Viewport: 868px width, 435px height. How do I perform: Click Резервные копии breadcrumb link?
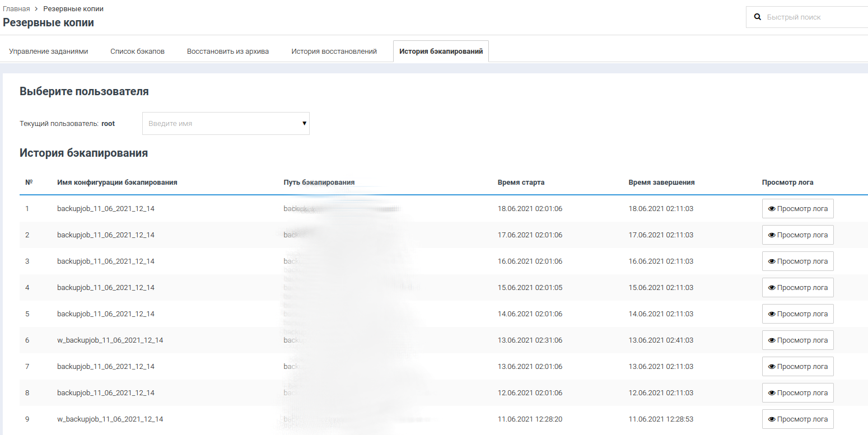[73, 9]
